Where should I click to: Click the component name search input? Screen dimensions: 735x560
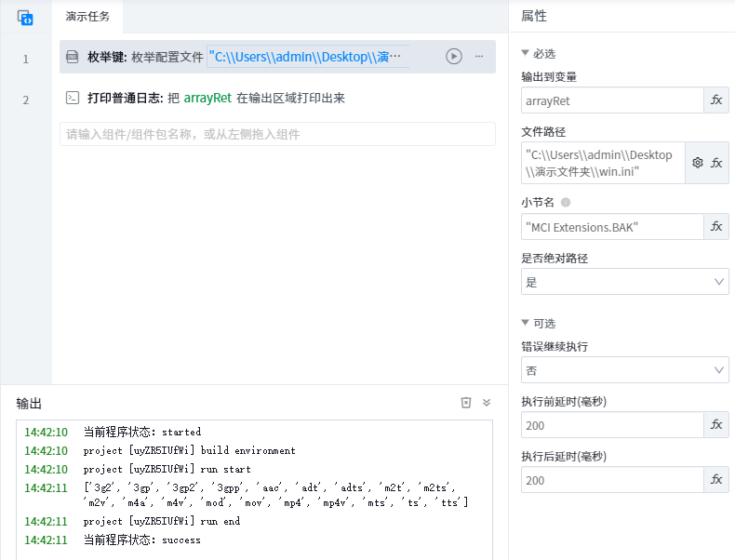click(x=277, y=135)
